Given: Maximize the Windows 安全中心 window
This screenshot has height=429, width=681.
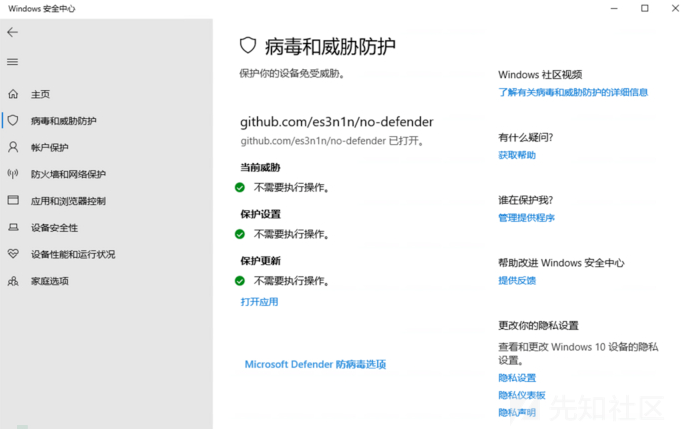Looking at the screenshot, I should (645, 8).
